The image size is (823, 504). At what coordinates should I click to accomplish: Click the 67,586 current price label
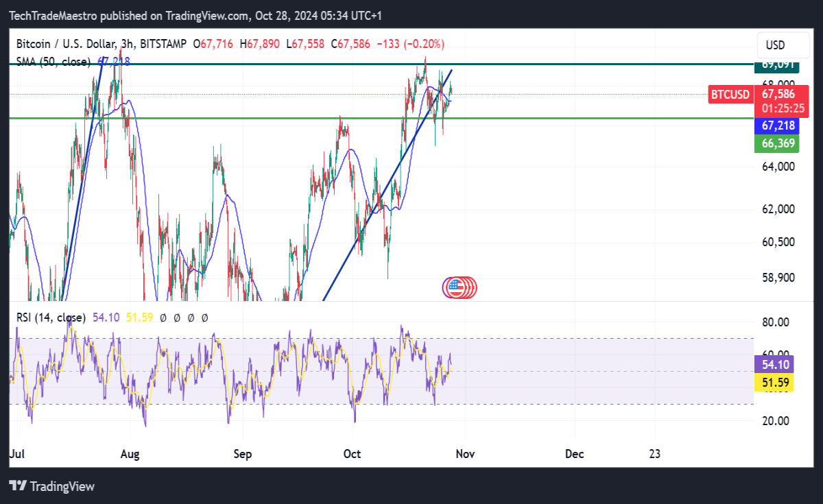(780, 93)
